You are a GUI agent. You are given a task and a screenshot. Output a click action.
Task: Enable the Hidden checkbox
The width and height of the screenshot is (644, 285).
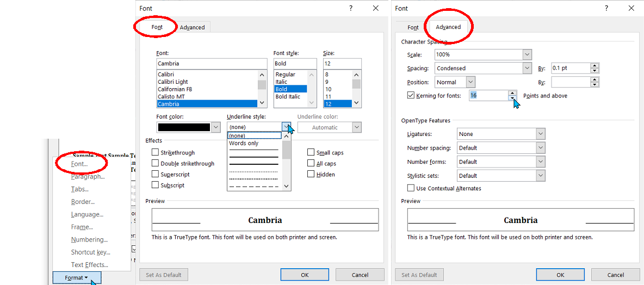pos(311,174)
